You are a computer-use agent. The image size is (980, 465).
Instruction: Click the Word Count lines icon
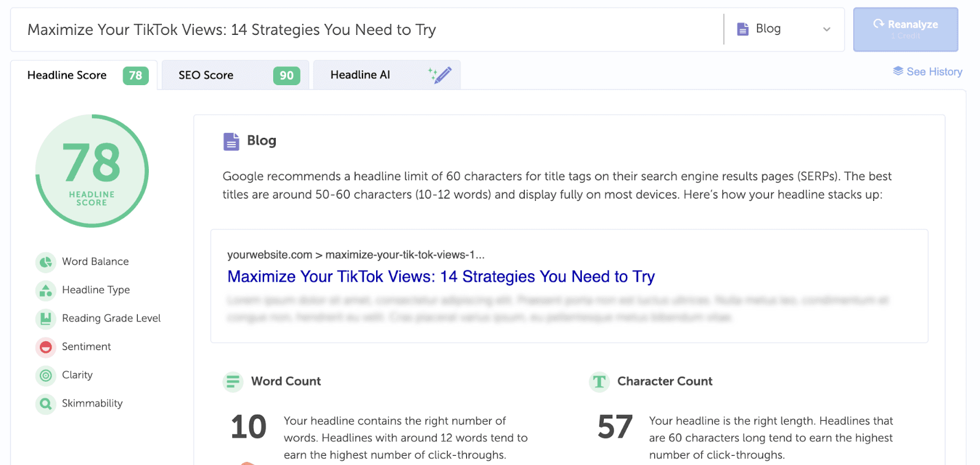pos(233,382)
